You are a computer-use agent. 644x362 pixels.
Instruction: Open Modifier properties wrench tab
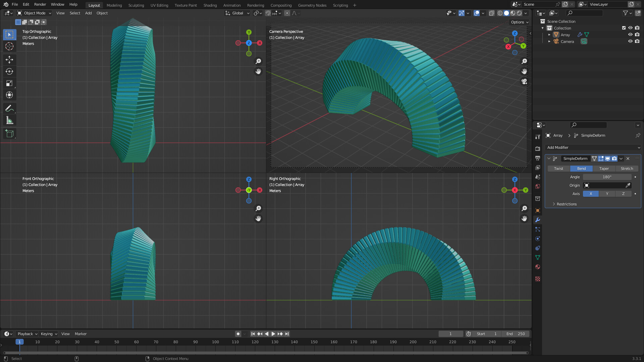(x=538, y=220)
